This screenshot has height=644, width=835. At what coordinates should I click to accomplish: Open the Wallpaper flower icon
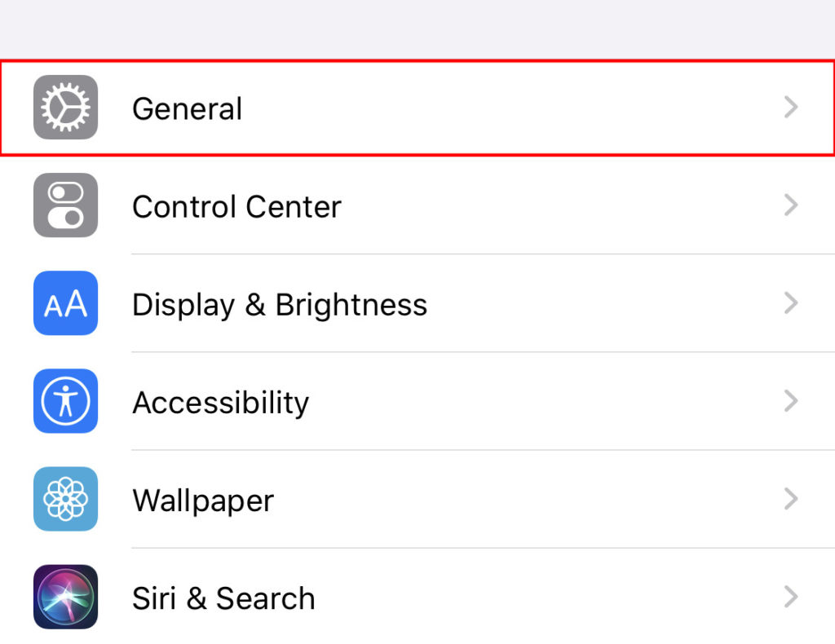coord(65,499)
